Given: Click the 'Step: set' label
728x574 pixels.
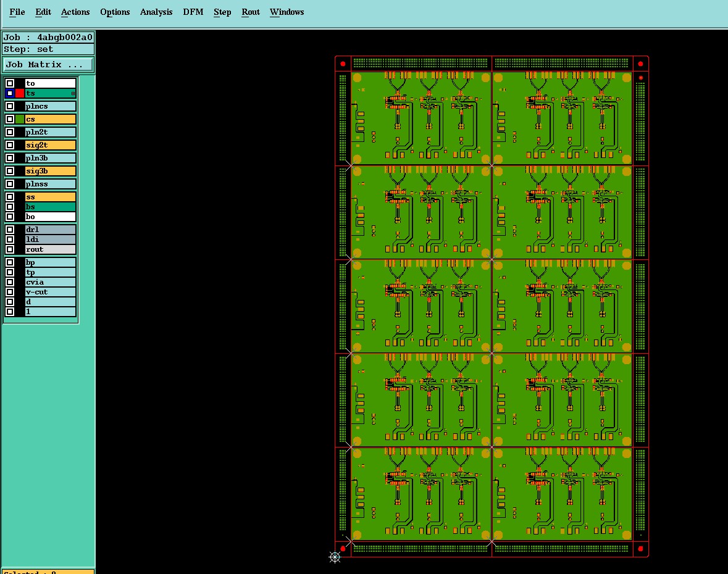Looking at the screenshot, I should pos(48,49).
